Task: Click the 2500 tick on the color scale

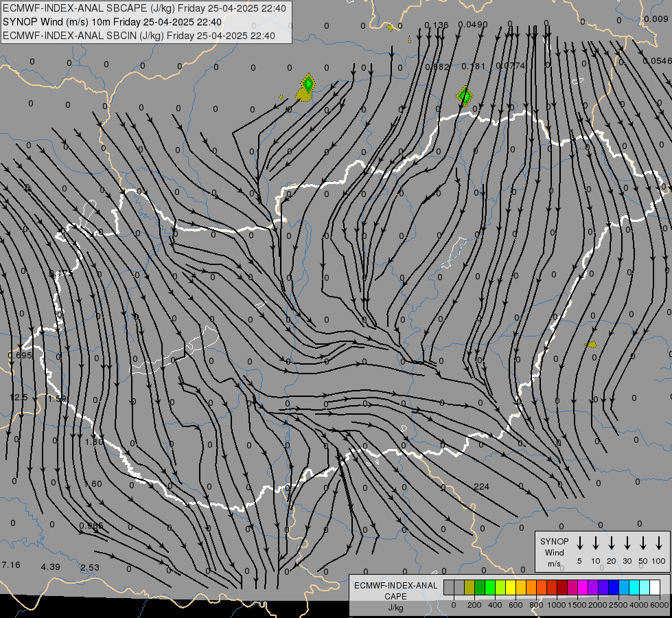Action: 618,605
